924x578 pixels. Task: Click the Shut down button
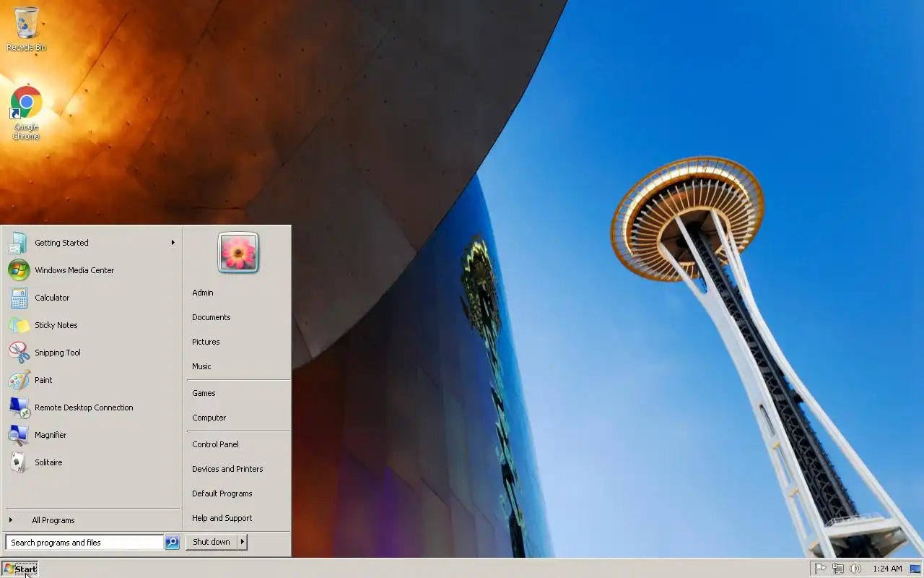pyautogui.click(x=212, y=542)
